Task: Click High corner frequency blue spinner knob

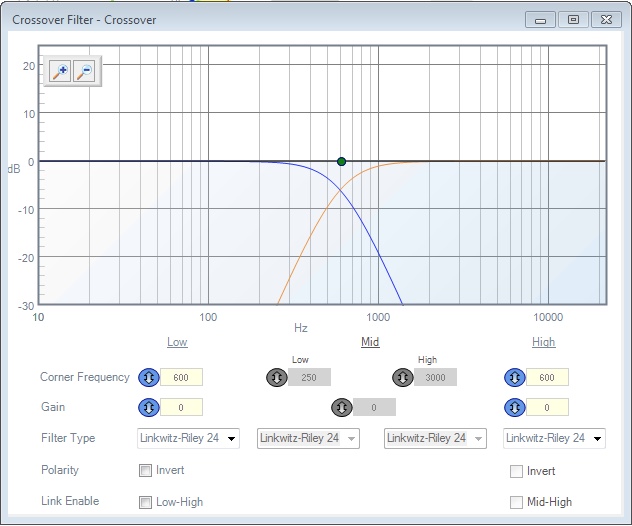Action: (x=515, y=377)
